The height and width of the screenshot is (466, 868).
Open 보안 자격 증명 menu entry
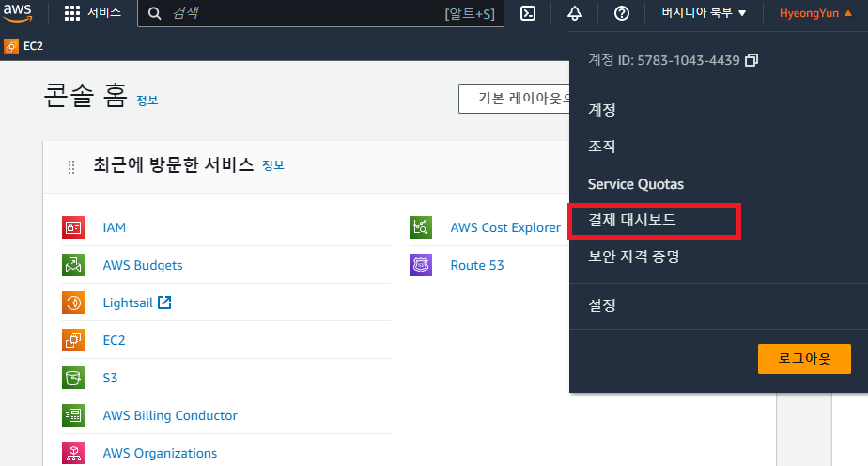pos(634,256)
